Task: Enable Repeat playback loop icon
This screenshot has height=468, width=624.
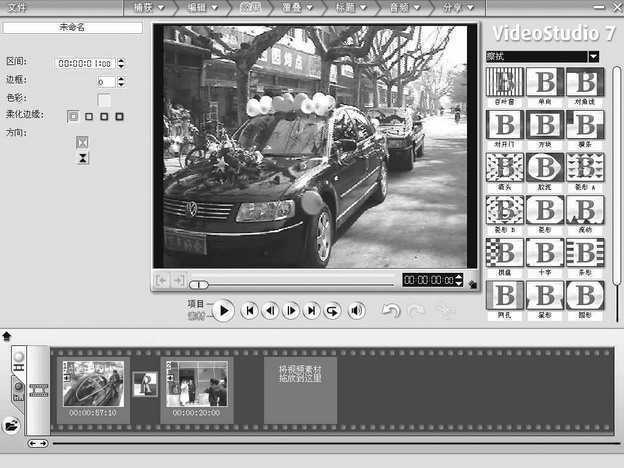Action: (x=333, y=311)
